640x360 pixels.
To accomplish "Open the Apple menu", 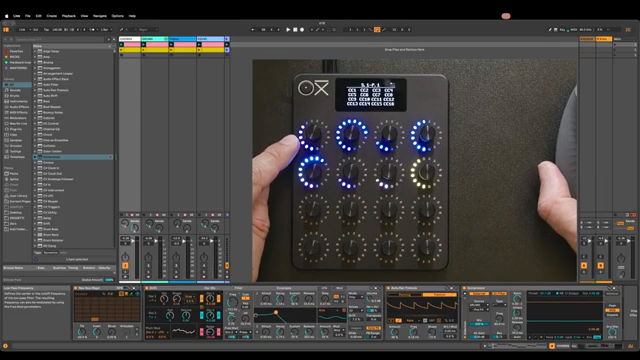I will point(7,16).
